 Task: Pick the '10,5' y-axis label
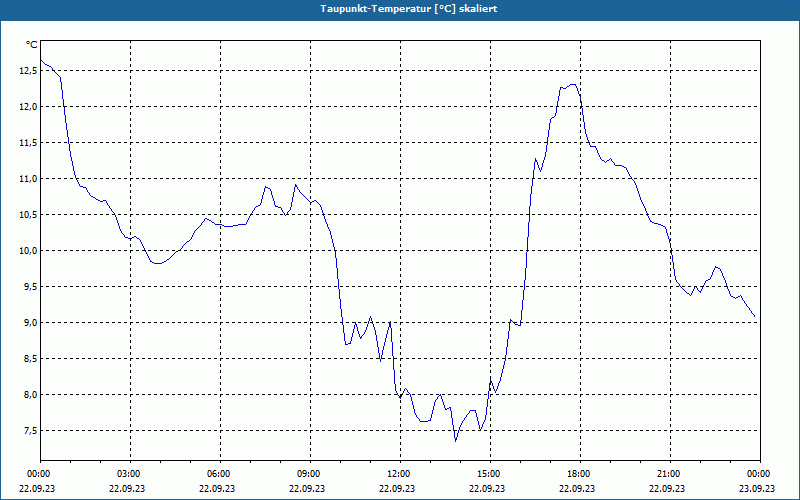click(x=28, y=215)
